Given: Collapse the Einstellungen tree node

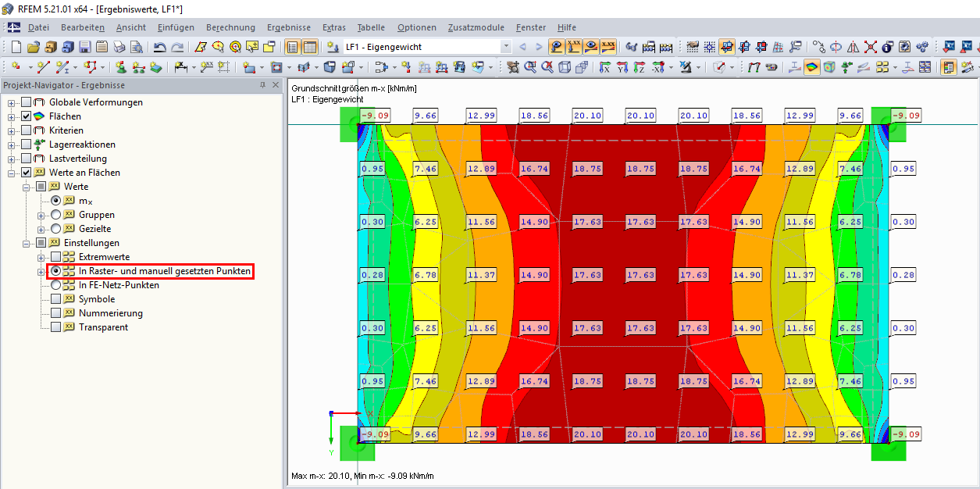Looking at the screenshot, I should click(27, 243).
